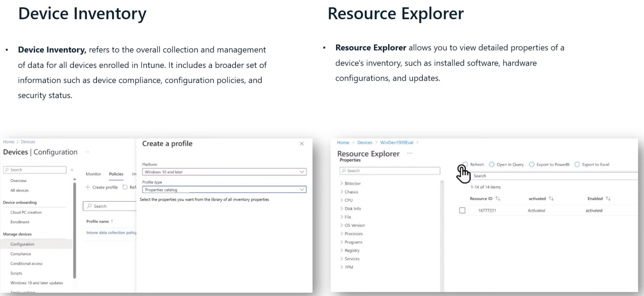This screenshot has width=644, height=296.
Task: Open the Compliance menu item
Action: (21, 254)
